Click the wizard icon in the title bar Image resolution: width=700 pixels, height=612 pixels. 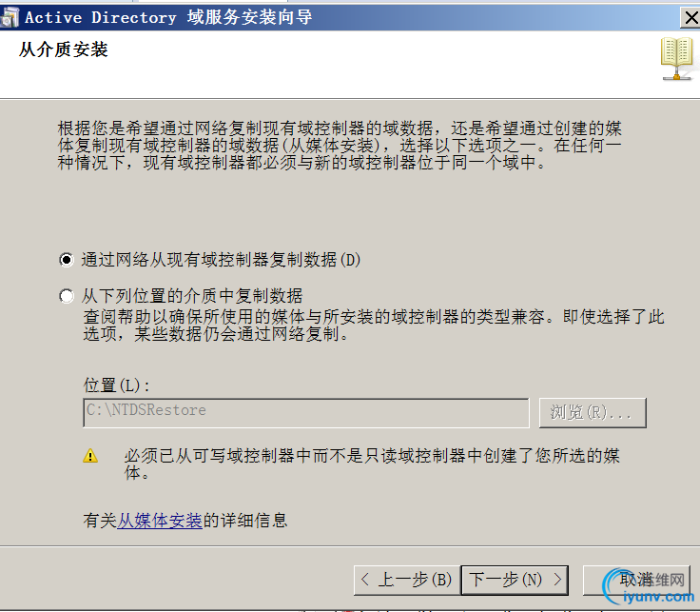tap(10, 18)
